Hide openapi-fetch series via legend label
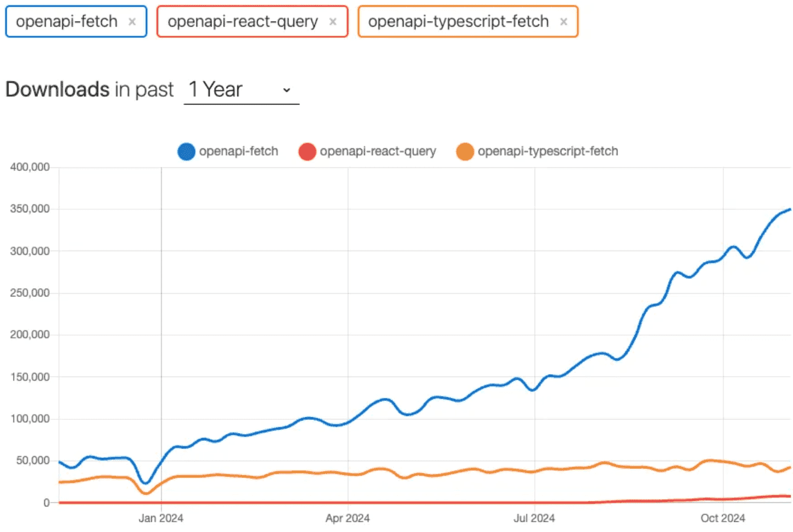 [x=238, y=151]
